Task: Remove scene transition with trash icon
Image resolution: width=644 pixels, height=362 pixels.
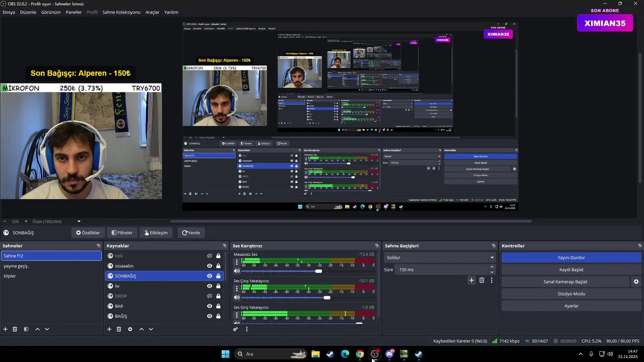Action: [481, 281]
